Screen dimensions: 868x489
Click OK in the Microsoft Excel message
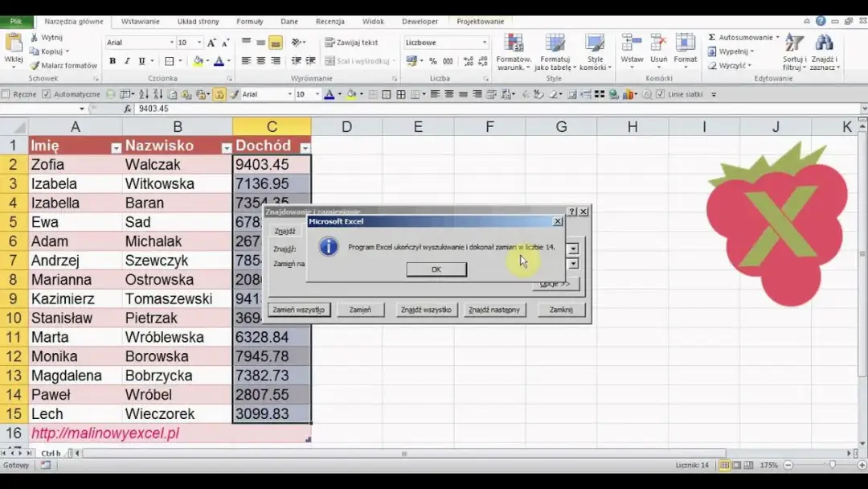[436, 269]
